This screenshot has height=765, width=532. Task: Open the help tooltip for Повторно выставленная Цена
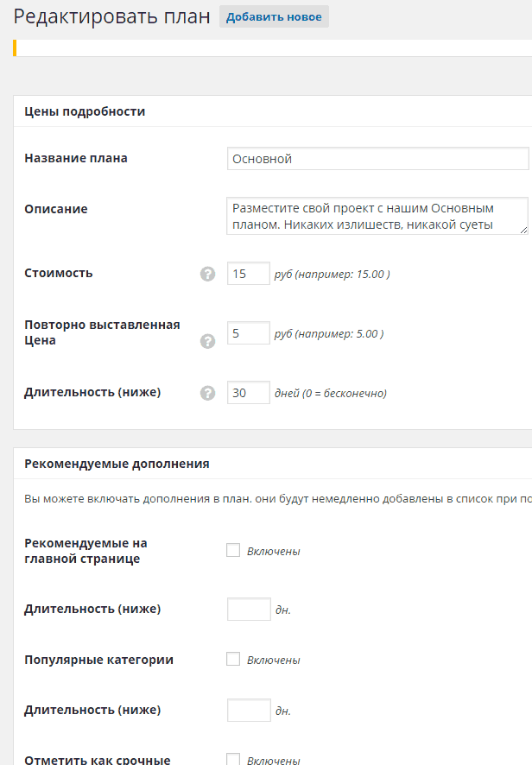pos(207,342)
